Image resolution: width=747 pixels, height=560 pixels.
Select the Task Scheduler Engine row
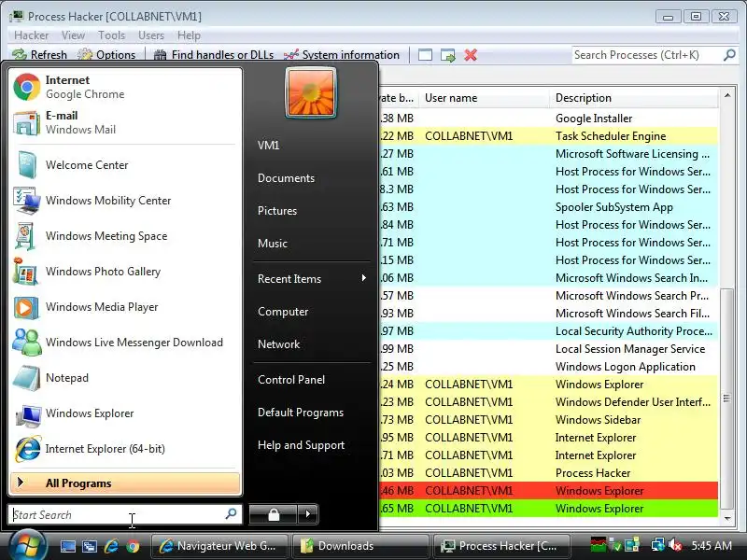point(549,136)
